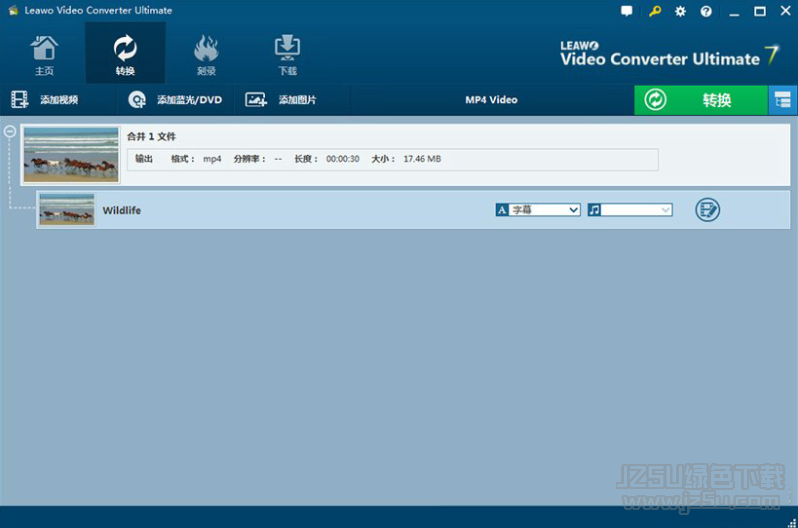Open the feedback chat bubble icon
This screenshot has width=798, height=528.
[x=626, y=11]
